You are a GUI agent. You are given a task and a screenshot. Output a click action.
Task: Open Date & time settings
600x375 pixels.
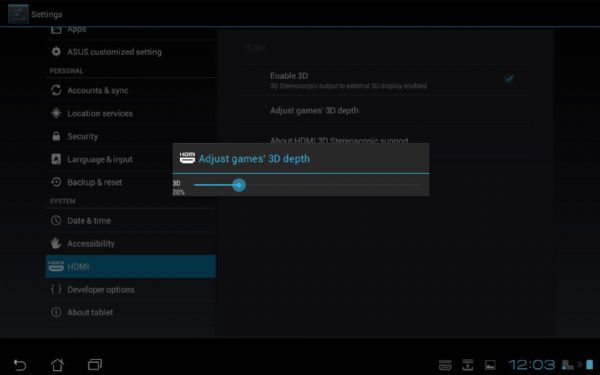130,220
